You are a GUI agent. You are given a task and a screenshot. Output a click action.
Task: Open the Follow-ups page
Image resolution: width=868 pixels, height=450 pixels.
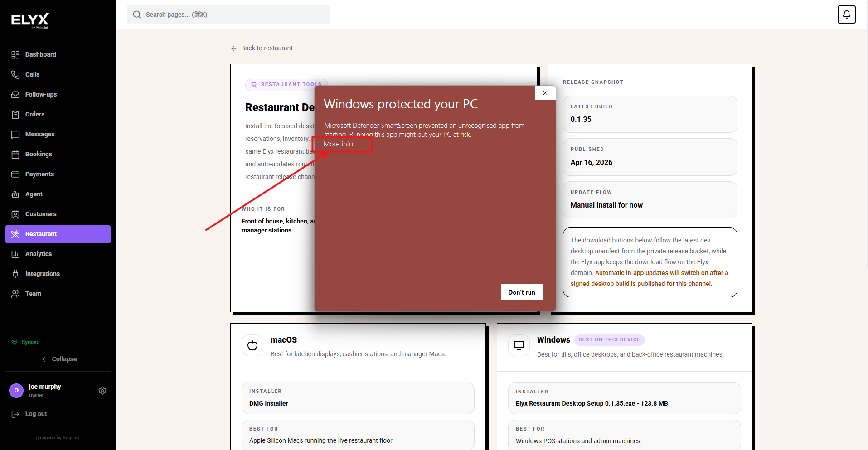tap(58, 94)
